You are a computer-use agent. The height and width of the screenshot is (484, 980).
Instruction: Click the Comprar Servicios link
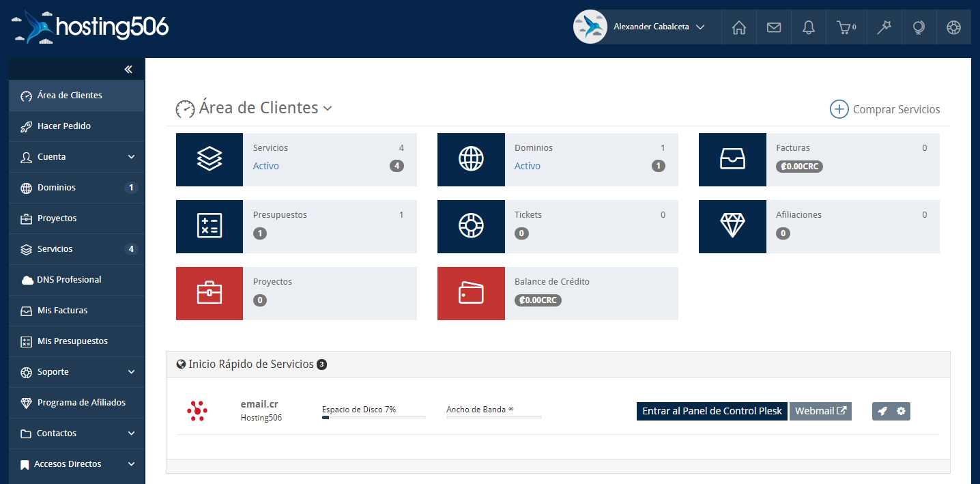885,109
